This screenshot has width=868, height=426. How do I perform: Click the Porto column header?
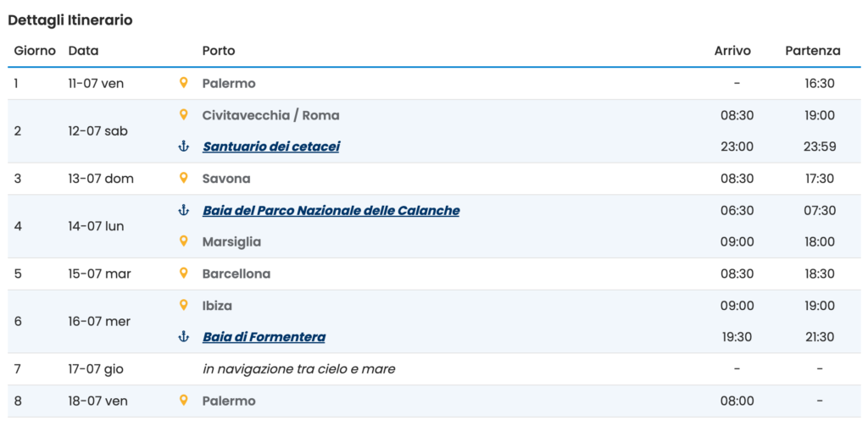(219, 51)
